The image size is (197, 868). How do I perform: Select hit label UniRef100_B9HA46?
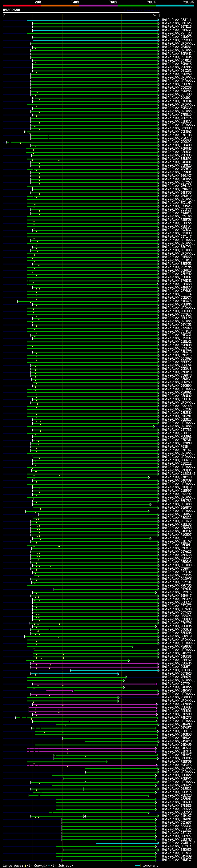[x=177, y=64]
